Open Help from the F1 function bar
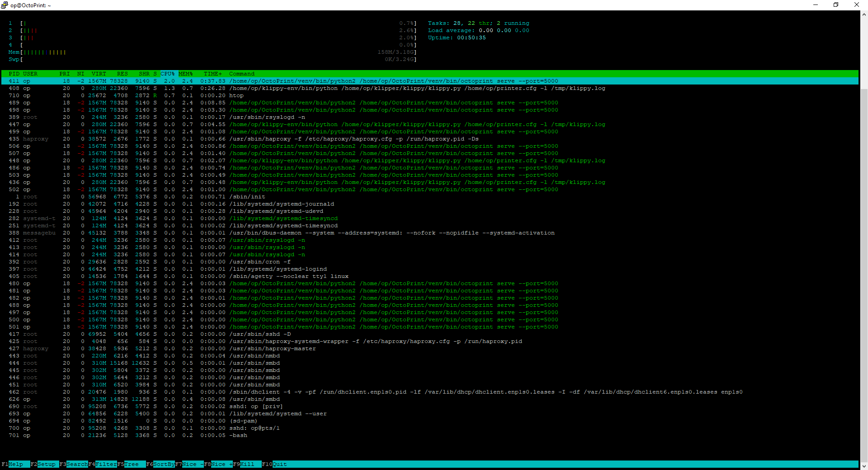This screenshot has height=470, width=868. pos(16,464)
